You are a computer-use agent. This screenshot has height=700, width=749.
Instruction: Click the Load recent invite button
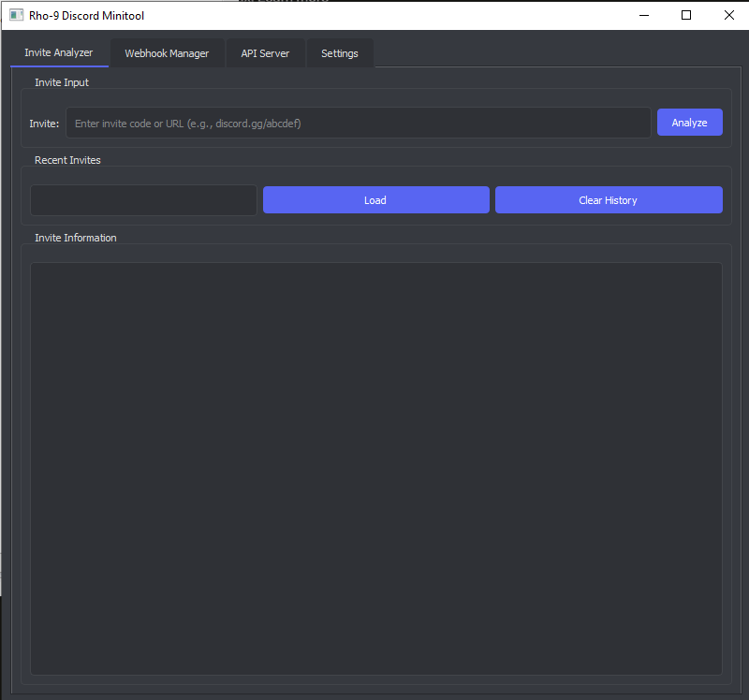376,200
